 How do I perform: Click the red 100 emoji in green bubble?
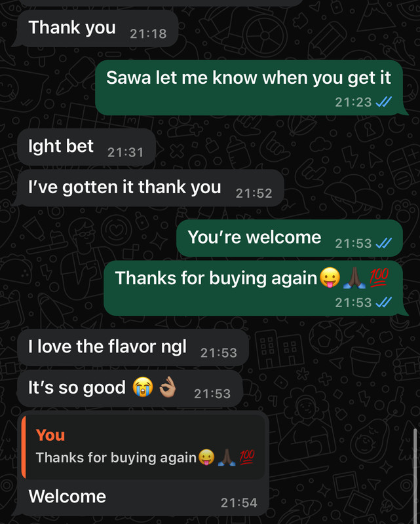point(379,278)
